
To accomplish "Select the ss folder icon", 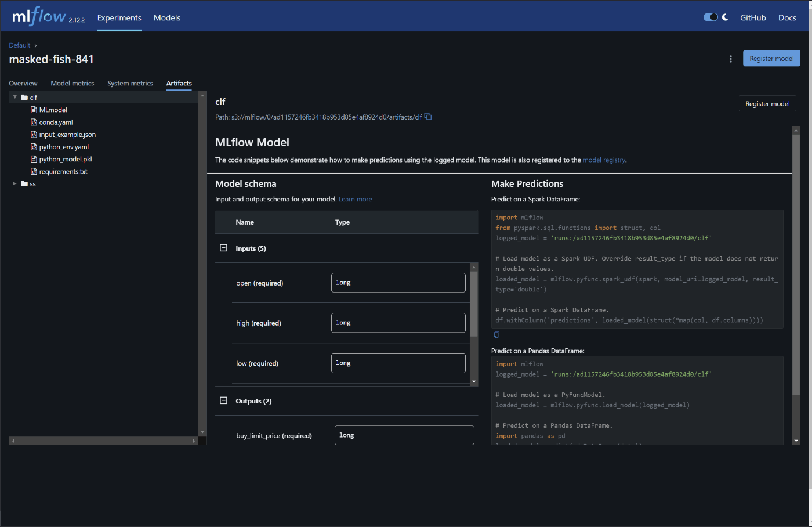I will [x=24, y=183].
